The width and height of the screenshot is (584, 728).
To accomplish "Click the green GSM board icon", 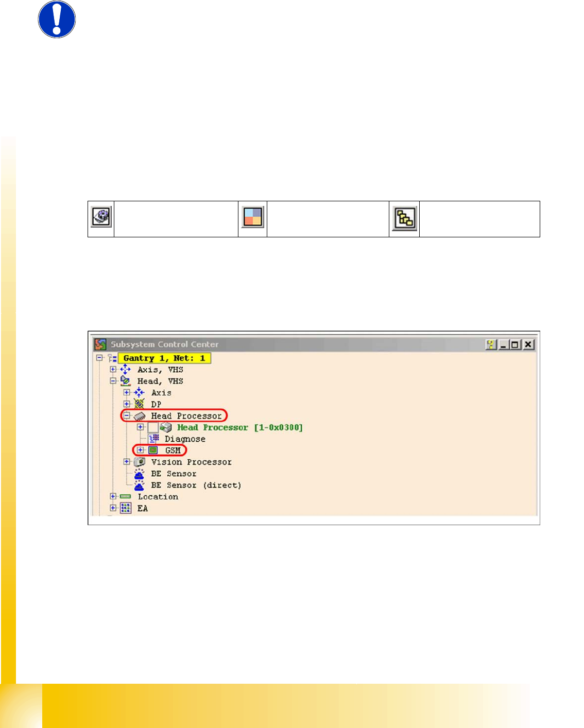I will [153, 450].
